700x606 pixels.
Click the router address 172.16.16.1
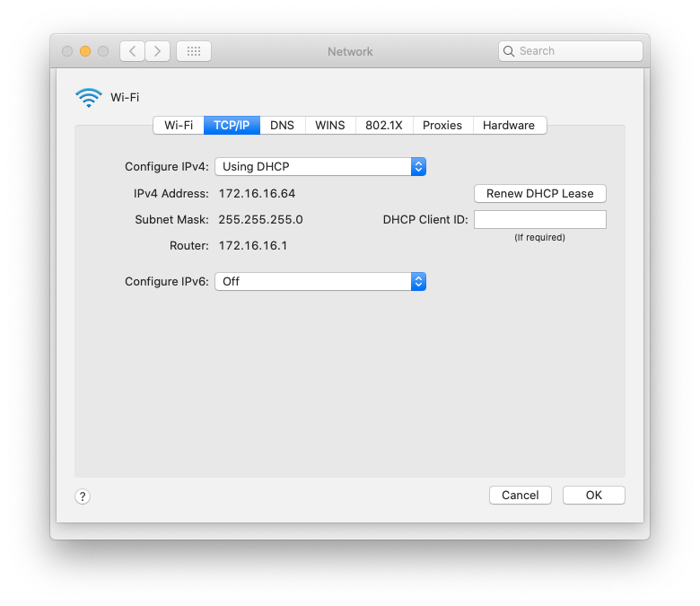(x=253, y=246)
